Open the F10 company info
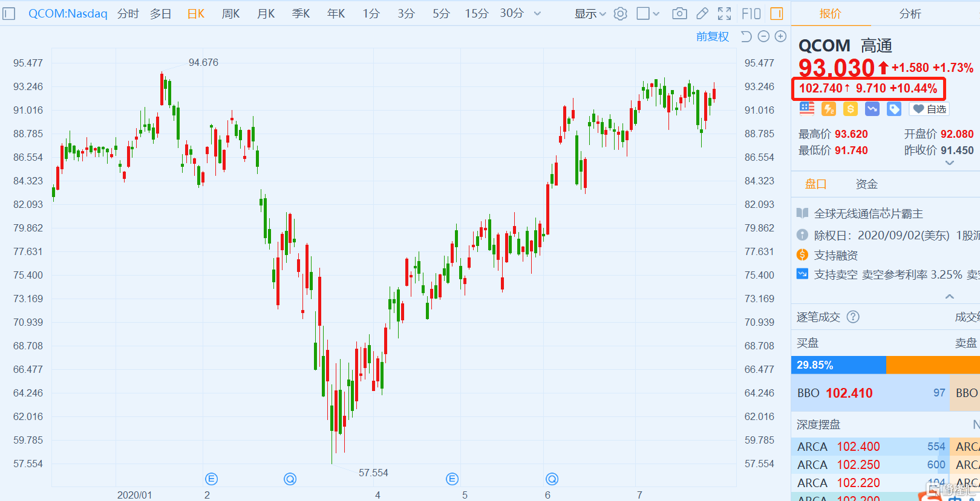The image size is (980, 501). pyautogui.click(x=751, y=13)
